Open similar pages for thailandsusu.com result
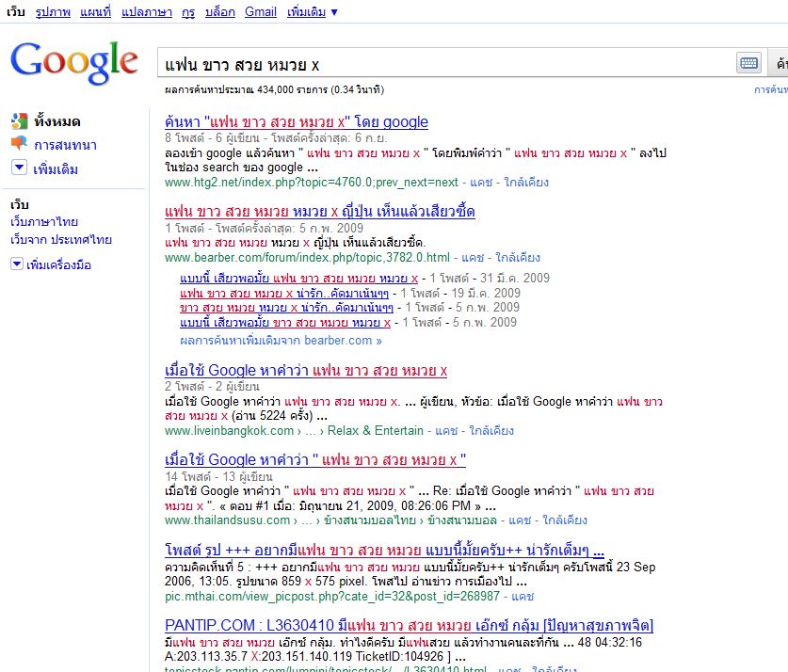The height and width of the screenshot is (672, 788). tap(565, 520)
